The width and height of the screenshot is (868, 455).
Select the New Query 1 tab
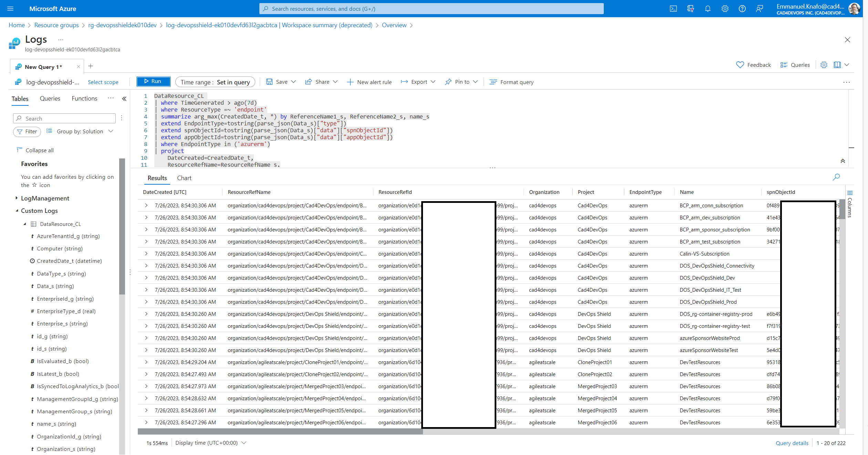[43, 67]
